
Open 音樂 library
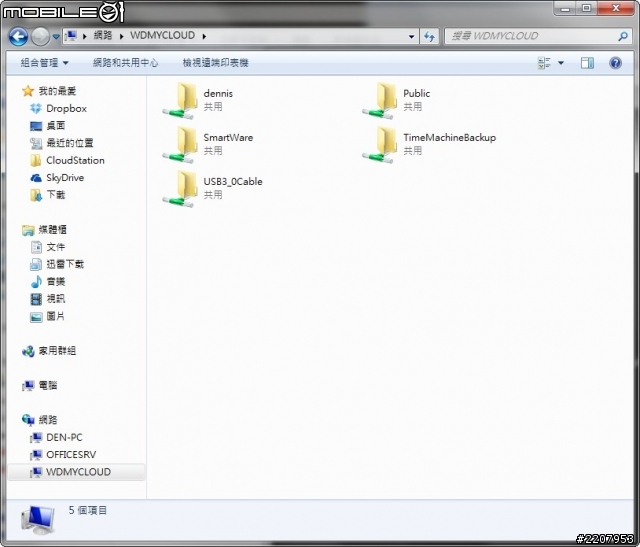point(56,282)
